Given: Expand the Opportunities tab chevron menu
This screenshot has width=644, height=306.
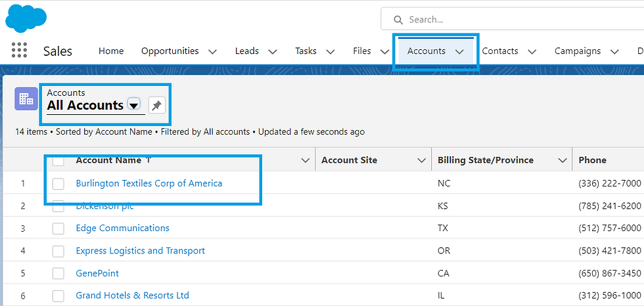Looking at the screenshot, I should coord(212,52).
